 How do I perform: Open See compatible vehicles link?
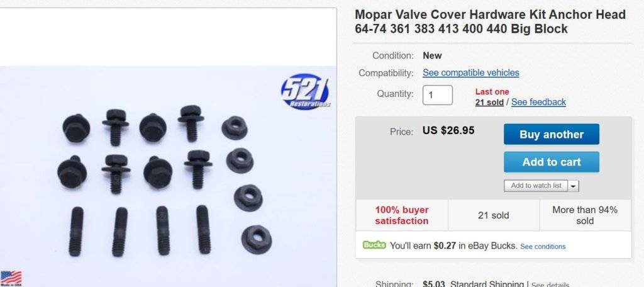pos(470,73)
